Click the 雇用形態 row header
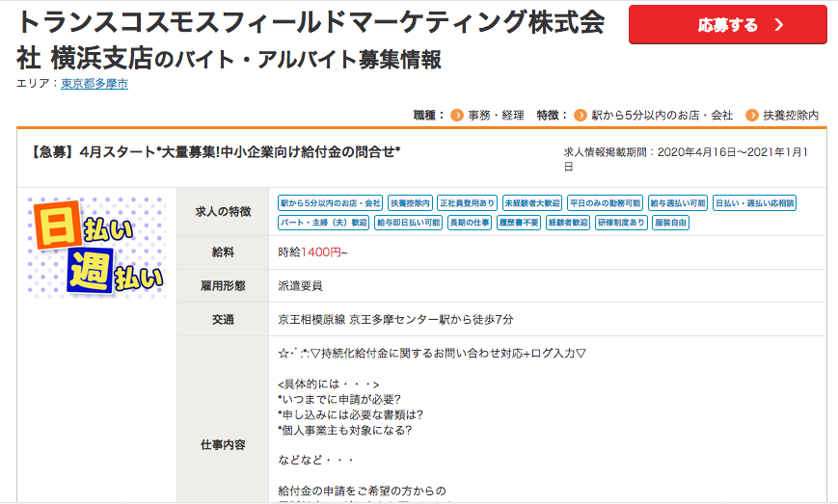 pyautogui.click(x=223, y=286)
